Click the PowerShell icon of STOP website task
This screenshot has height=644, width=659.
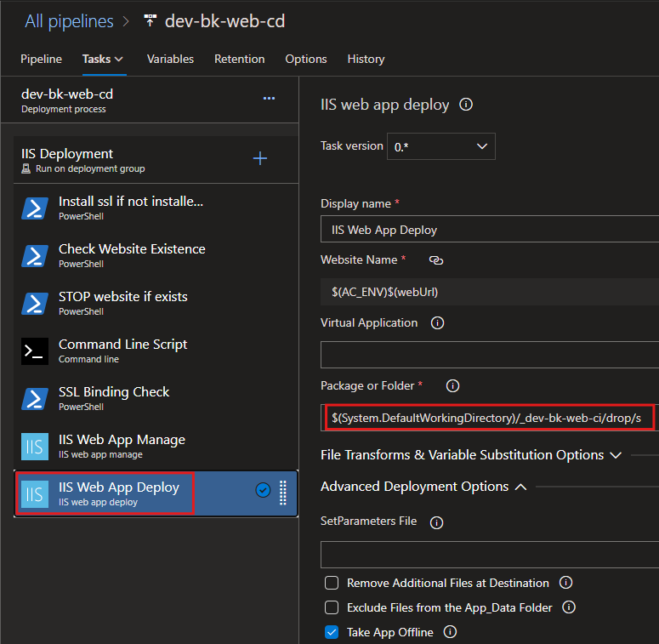[x=35, y=303]
